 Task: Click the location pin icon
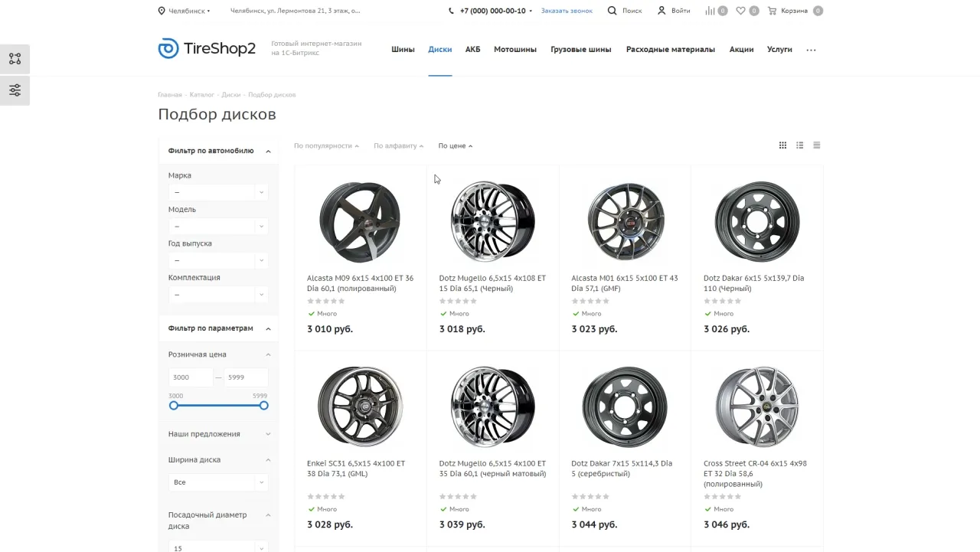click(x=162, y=11)
